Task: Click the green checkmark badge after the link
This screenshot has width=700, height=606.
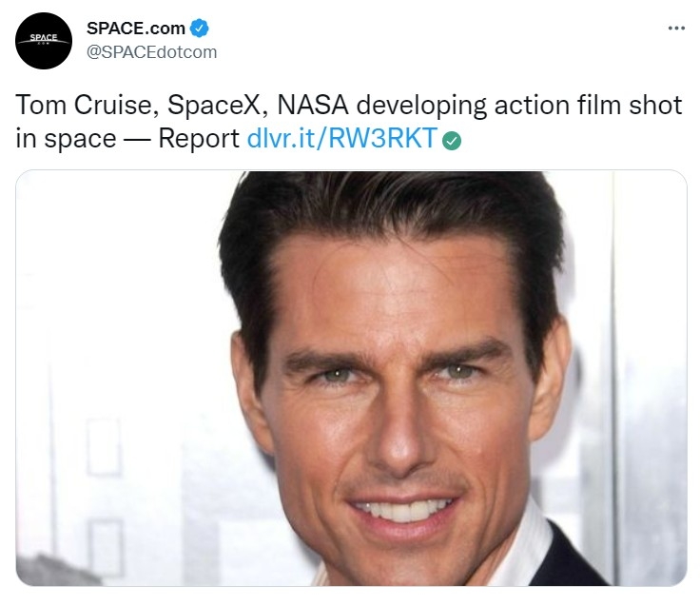Action: (453, 141)
